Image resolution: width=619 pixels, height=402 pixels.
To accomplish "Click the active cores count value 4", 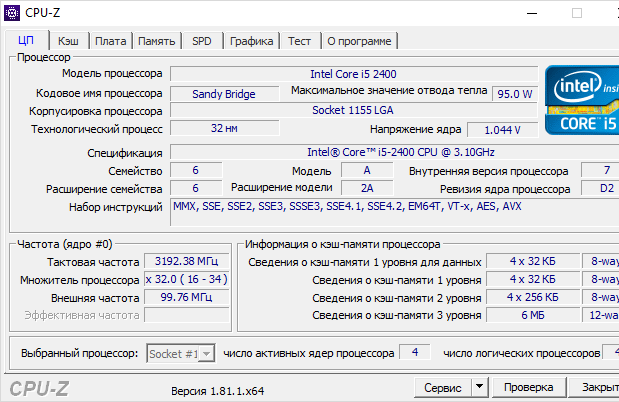I will pos(415,352).
